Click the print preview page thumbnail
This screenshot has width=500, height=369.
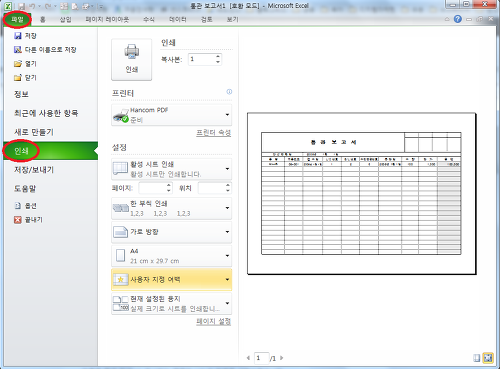362,194
